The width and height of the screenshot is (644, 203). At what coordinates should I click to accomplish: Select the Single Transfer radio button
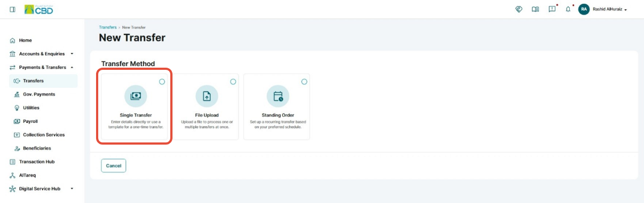162,82
